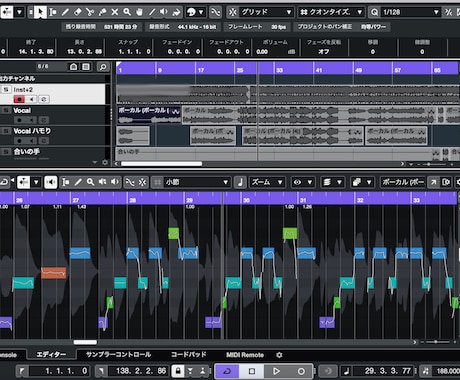Toggle record enable on Inst+2 track
This screenshot has width=460, height=380.
pyautogui.click(x=19, y=99)
